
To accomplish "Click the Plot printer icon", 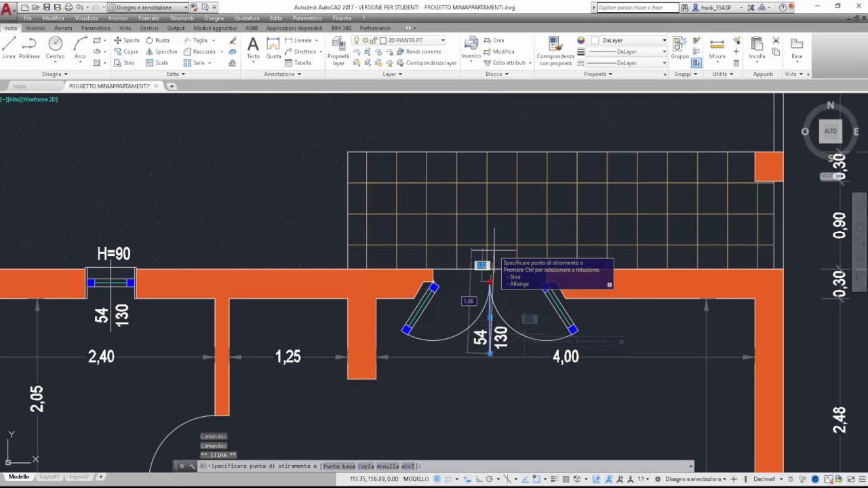I will 68,7.
